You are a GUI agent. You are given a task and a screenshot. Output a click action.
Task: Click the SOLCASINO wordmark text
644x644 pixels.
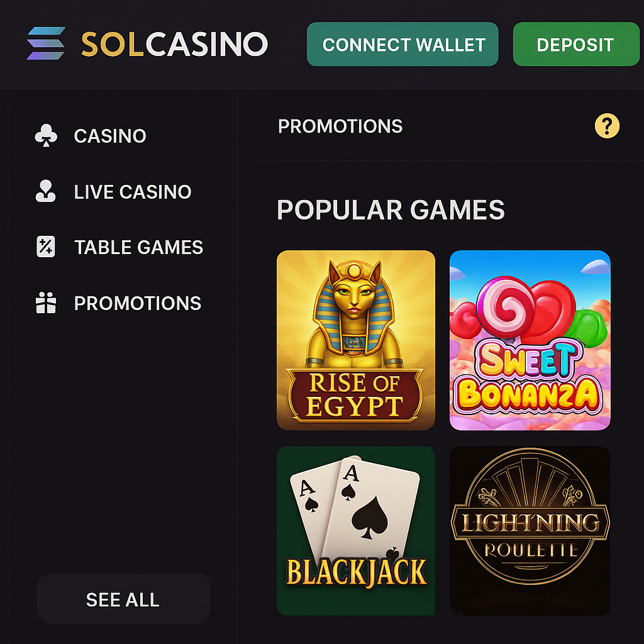point(174,44)
